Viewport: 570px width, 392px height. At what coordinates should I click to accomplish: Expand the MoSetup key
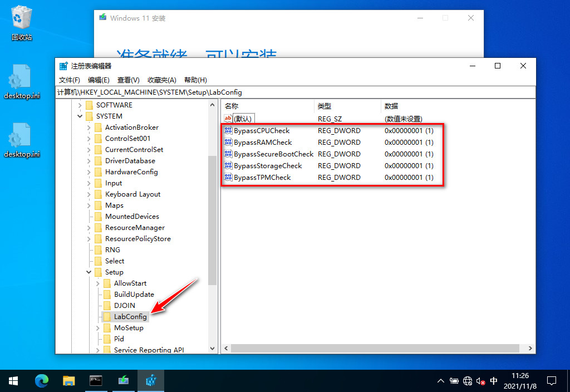(x=97, y=328)
